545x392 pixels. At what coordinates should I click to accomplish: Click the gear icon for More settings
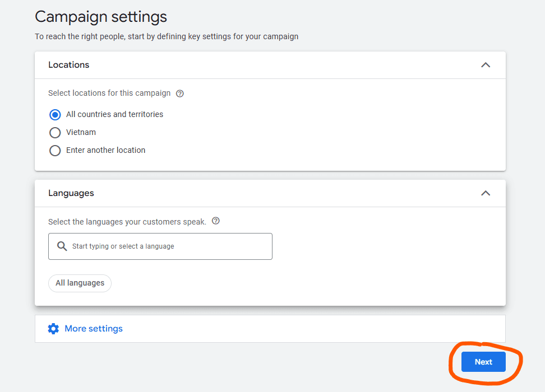click(x=53, y=329)
